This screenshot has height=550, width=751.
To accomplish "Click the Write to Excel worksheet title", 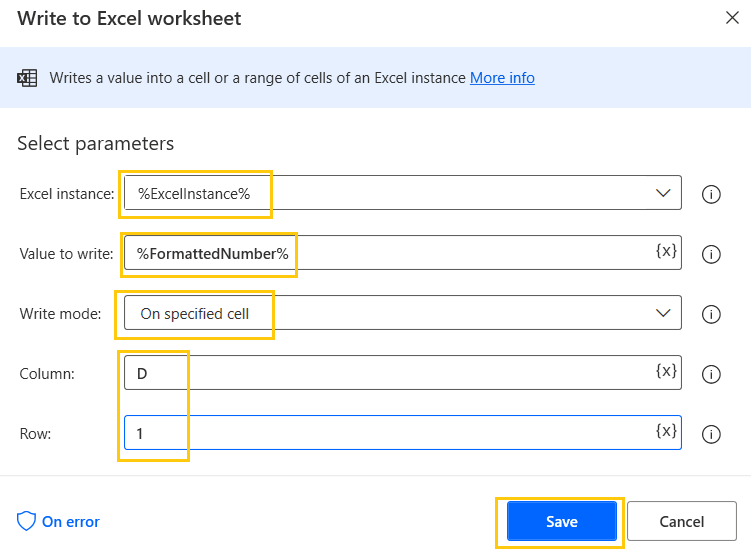I will click(x=129, y=18).
